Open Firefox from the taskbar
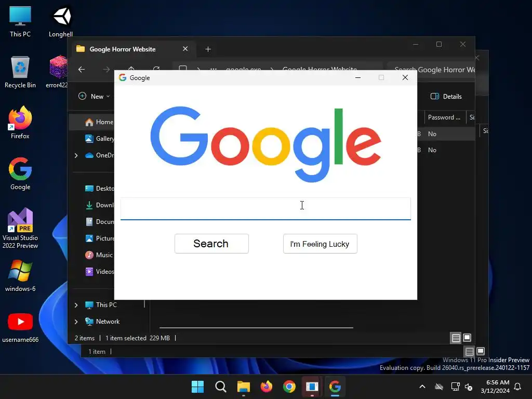The width and height of the screenshot is (532, 399). 267,387
